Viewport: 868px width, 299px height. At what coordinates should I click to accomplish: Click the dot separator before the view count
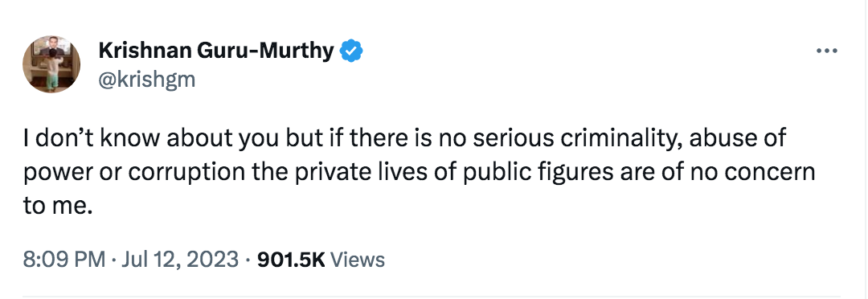pyautogui.click(x=248, y=260)
